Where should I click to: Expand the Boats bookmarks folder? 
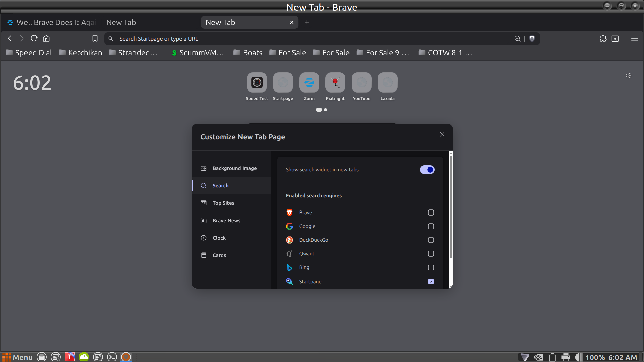click(x=248, y=53)
